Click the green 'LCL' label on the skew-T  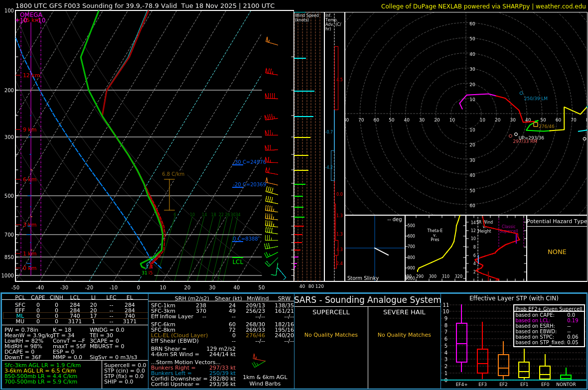click(238, 262)
